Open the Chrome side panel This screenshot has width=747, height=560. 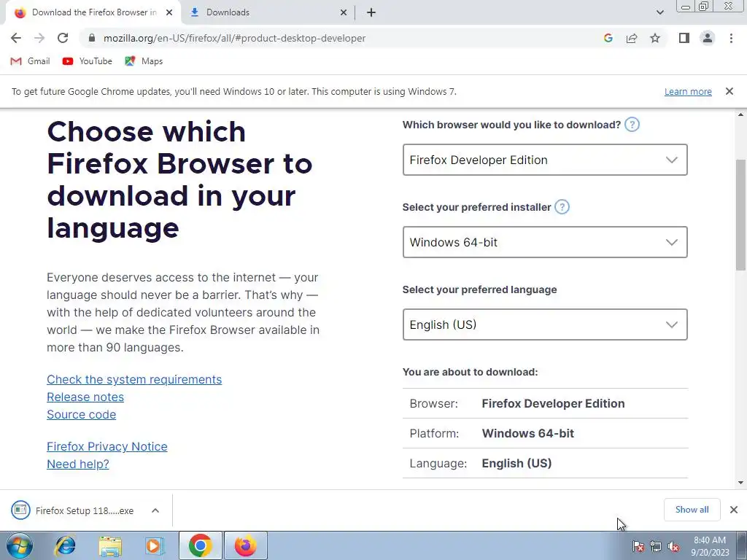pos(684,38)
